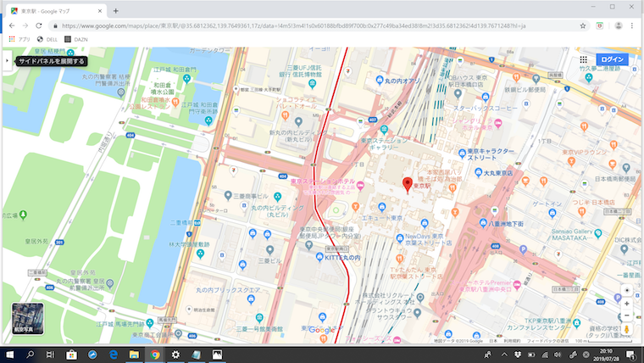
Task: Open the Chrome three-dot menu
Action: click(631, 25)
